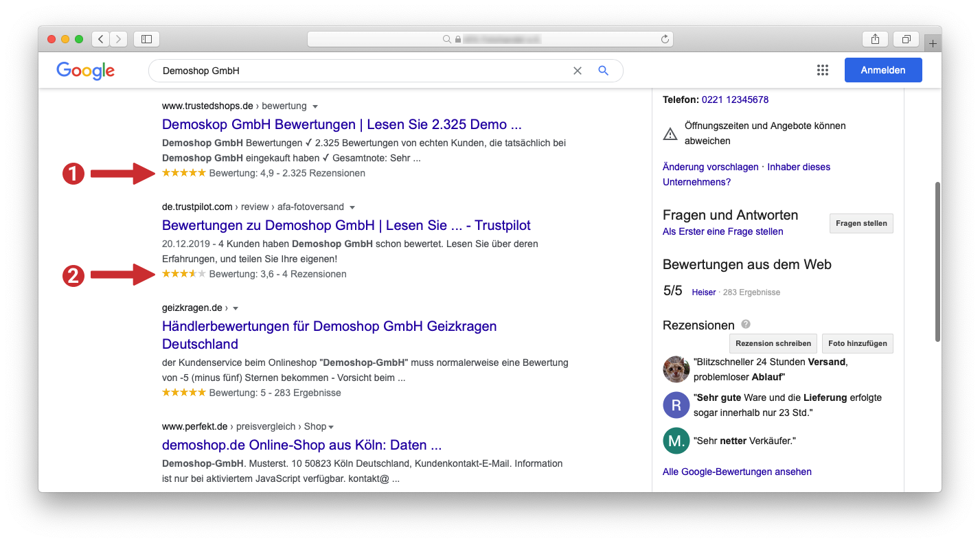Open demoshop.de Online-Shop aus Köln result
Screen dimensions: 980x543
pyautogui.click(x=301, y=445)
